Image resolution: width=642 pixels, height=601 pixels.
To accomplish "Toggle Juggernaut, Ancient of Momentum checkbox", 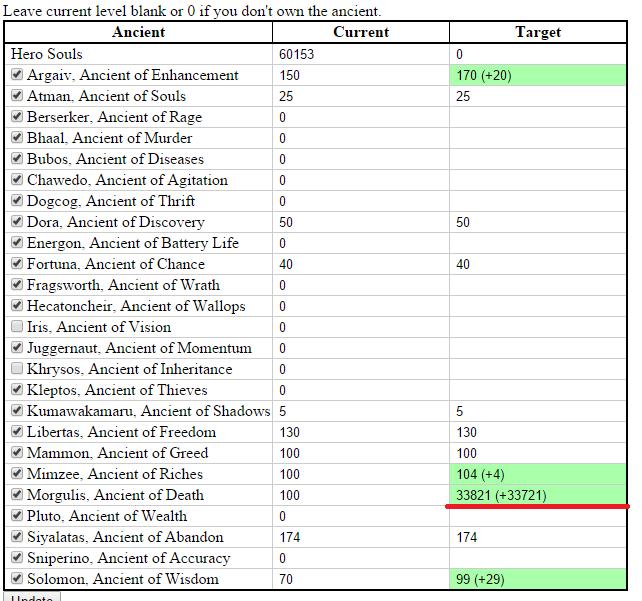I will 17,347.
